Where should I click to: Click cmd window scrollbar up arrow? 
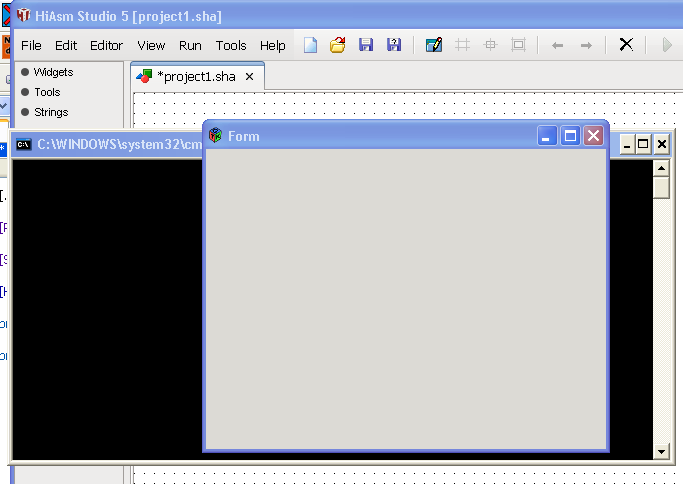[661, 168]
